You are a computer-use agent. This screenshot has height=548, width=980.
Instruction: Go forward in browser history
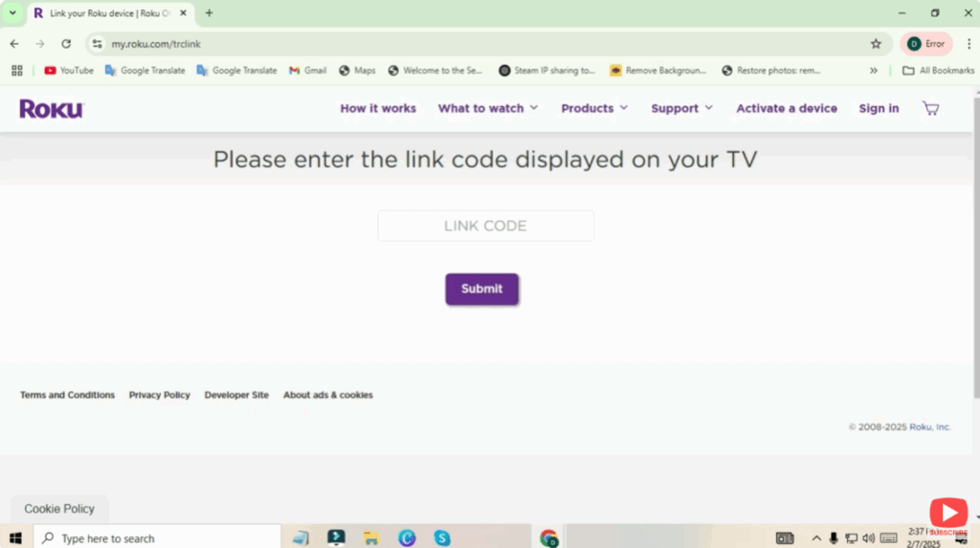click(x=40, y=44)
